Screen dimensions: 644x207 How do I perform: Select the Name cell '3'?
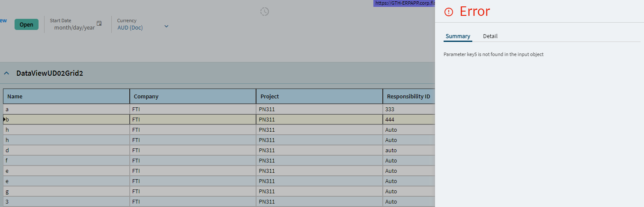[66, 201]
